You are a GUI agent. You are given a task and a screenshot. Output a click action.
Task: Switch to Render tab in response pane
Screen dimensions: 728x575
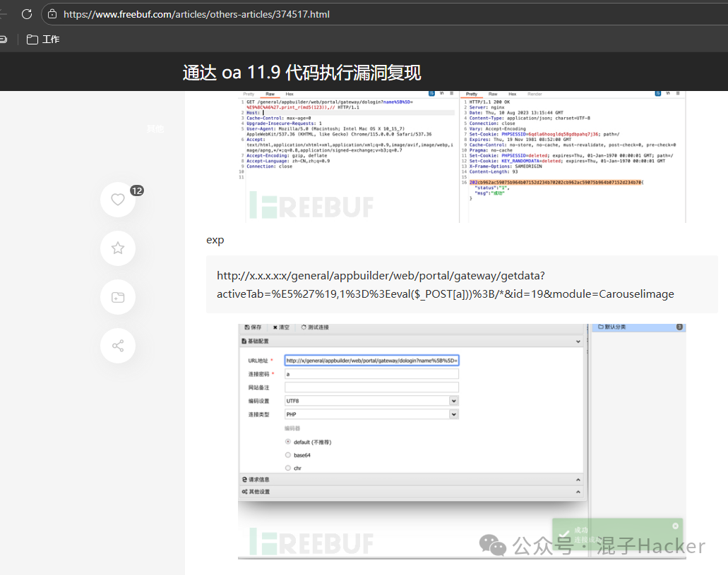point(535,95)
